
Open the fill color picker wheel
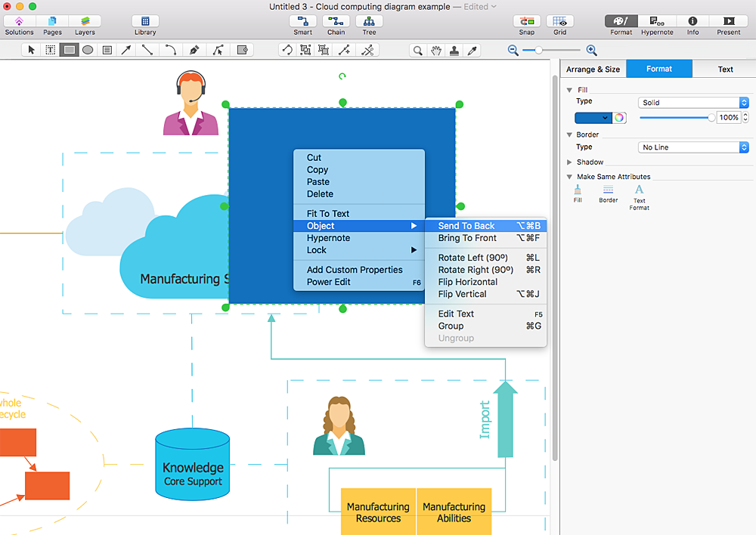pyautogui.click(x=621, y=118)
